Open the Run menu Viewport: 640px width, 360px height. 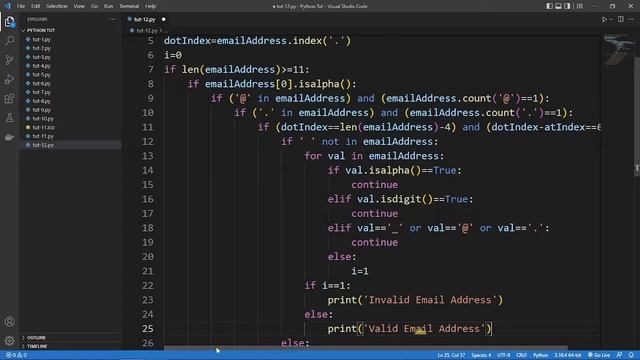pyautogui.click(x=109, y=6)
